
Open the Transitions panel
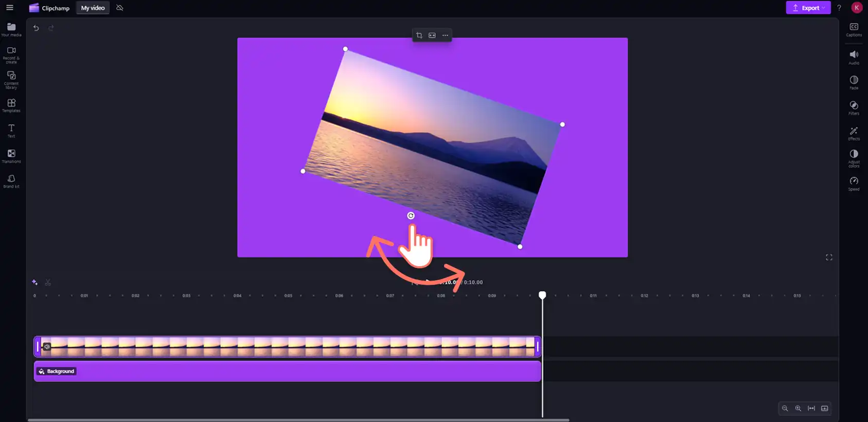point(11,156)
